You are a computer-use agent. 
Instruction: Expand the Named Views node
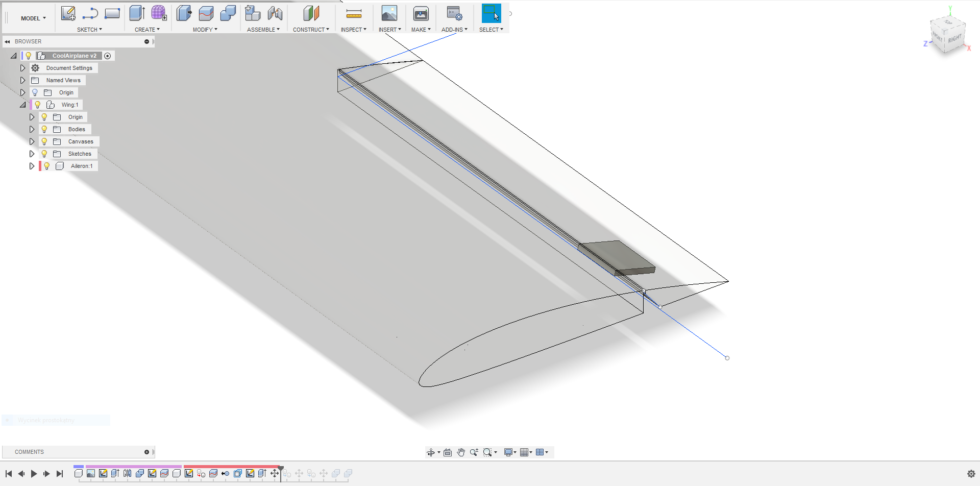click(22, 80)
